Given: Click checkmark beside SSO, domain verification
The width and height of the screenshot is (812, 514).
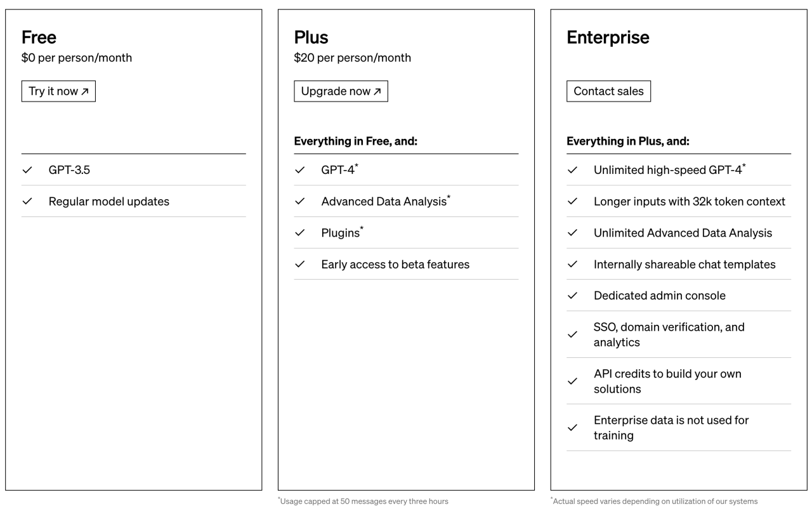Looking at the screenshot, I should (x=572, y=334).
